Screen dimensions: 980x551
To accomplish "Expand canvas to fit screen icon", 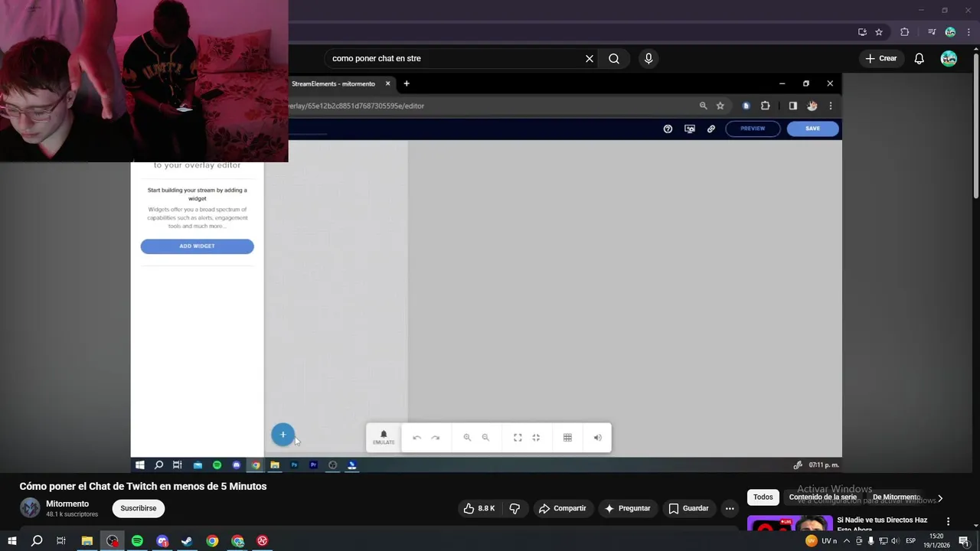I will tap(518, 438).
